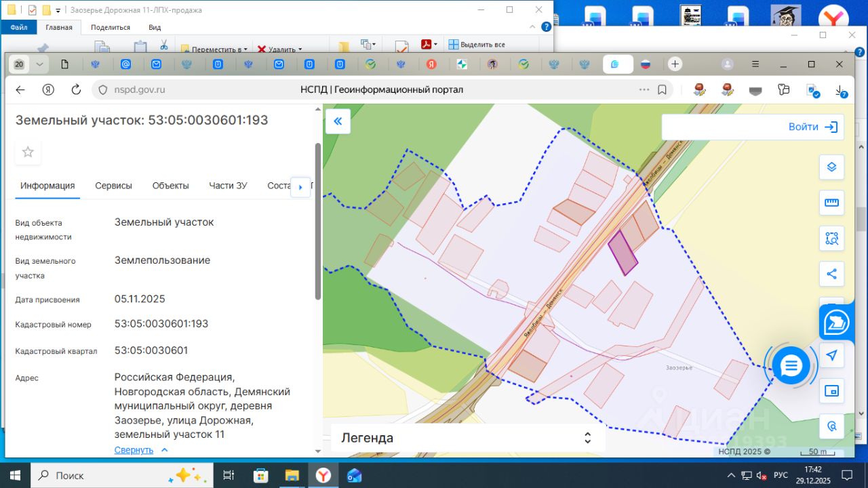The image size is (868, 488).
Task: Click the info panel vertical scrollbar
Action: pyautogui.click(x=318, y=220)
